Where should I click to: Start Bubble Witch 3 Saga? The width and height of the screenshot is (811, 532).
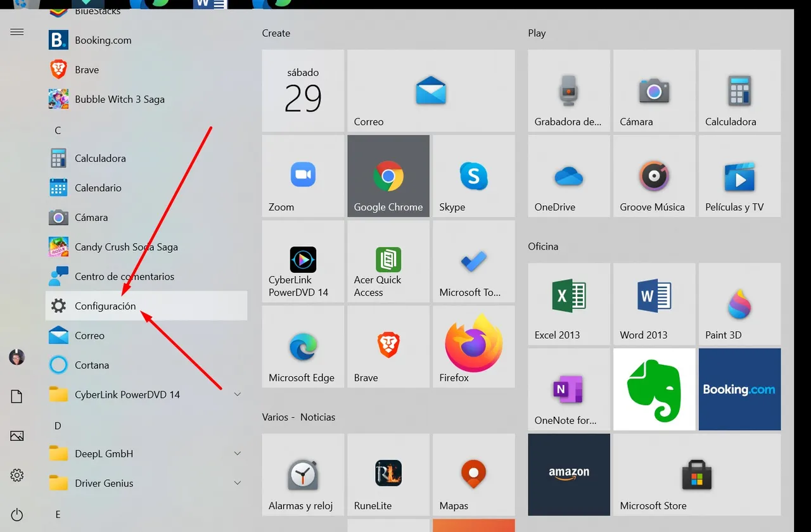[x=146, y=99]
